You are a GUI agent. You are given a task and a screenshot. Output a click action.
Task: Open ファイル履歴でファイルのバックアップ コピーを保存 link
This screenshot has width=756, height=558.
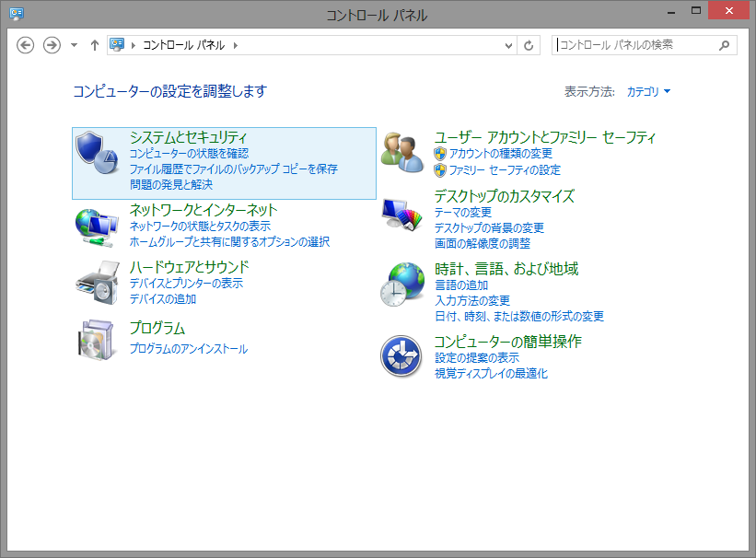[x=233, y=169]
